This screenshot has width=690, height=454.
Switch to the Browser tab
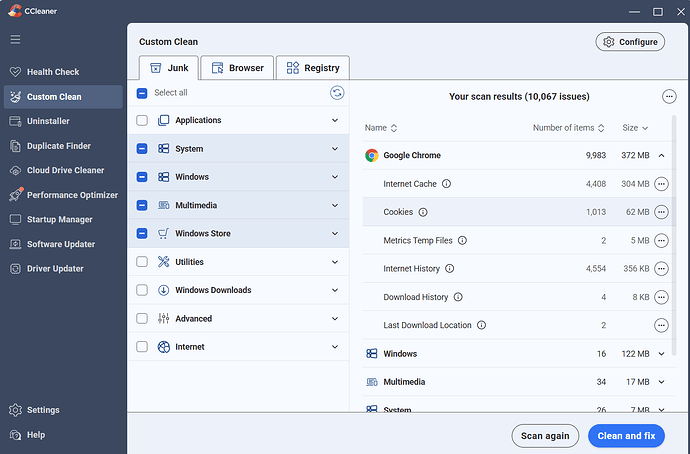point(237,68)
